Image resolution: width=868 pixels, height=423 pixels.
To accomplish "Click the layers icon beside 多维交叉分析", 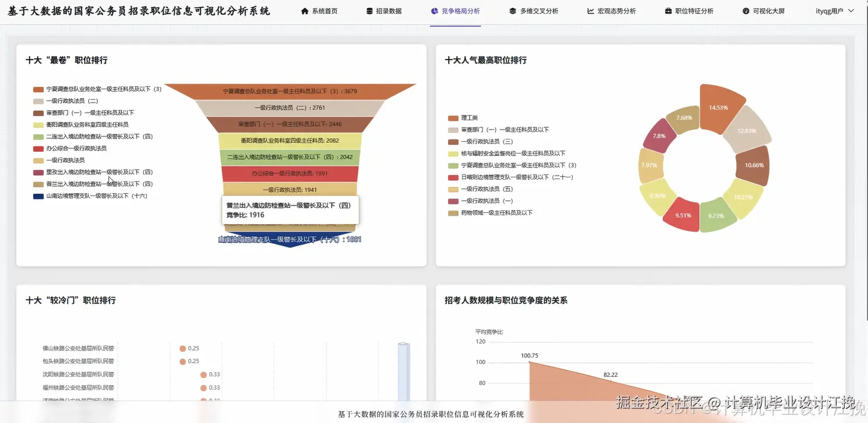I will pos(513,11).
